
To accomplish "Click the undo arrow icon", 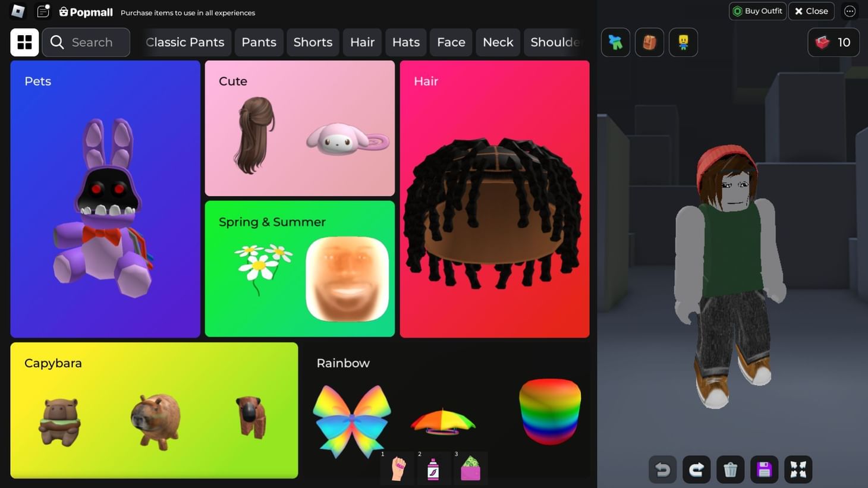I will click(x=663, y=469).
